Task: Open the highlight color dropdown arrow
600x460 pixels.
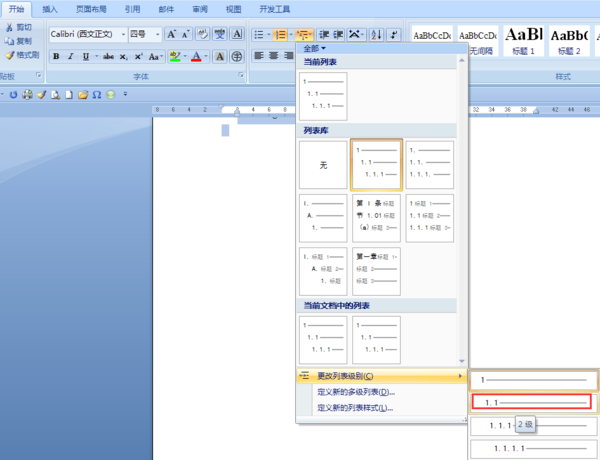Action: tap(185, 57)
